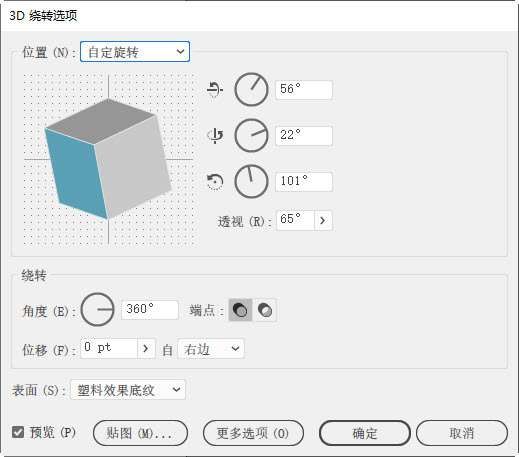
Task: Click the X-axis angle dial at 56°
Action: pos(251,89)
